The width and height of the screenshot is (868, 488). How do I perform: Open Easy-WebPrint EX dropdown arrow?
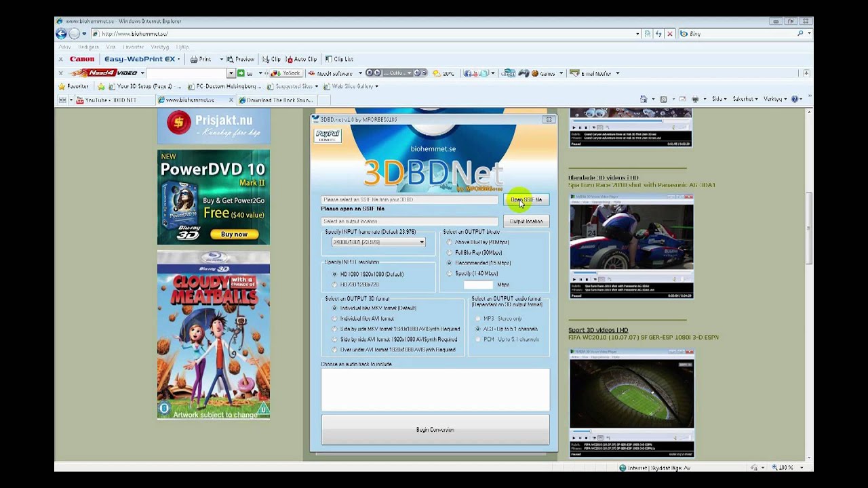pos(178,59)
